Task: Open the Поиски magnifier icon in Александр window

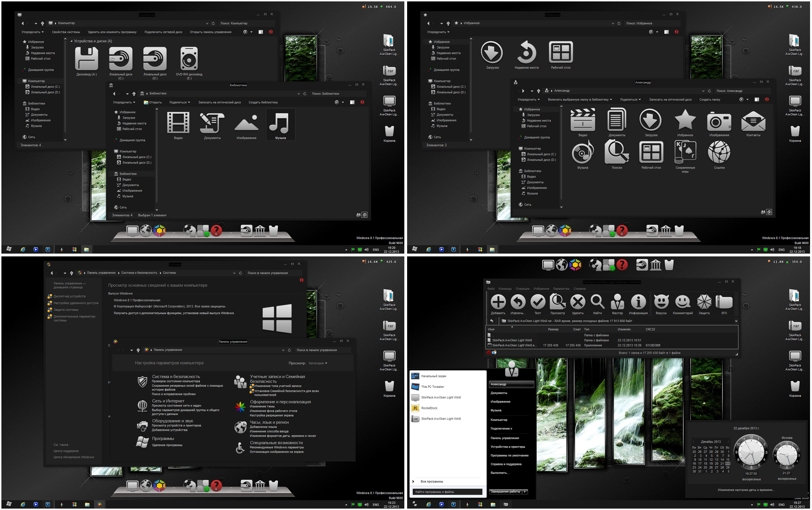Action: (617, 155)
